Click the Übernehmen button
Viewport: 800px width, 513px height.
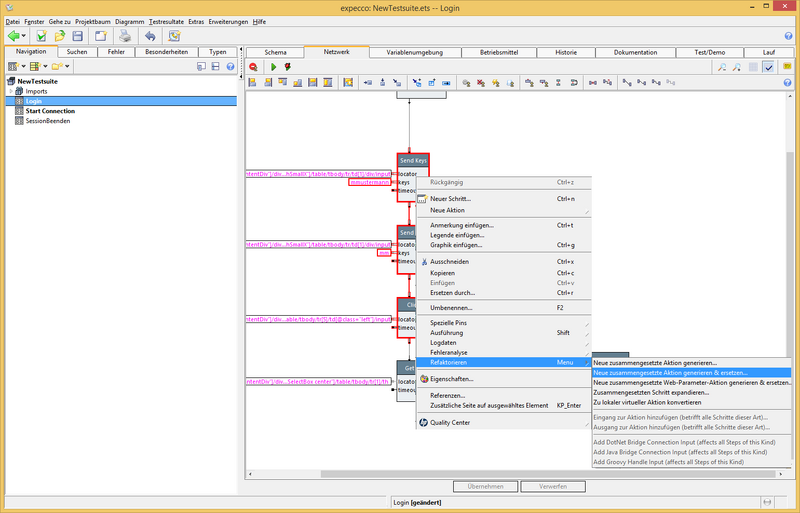(484, 486)
